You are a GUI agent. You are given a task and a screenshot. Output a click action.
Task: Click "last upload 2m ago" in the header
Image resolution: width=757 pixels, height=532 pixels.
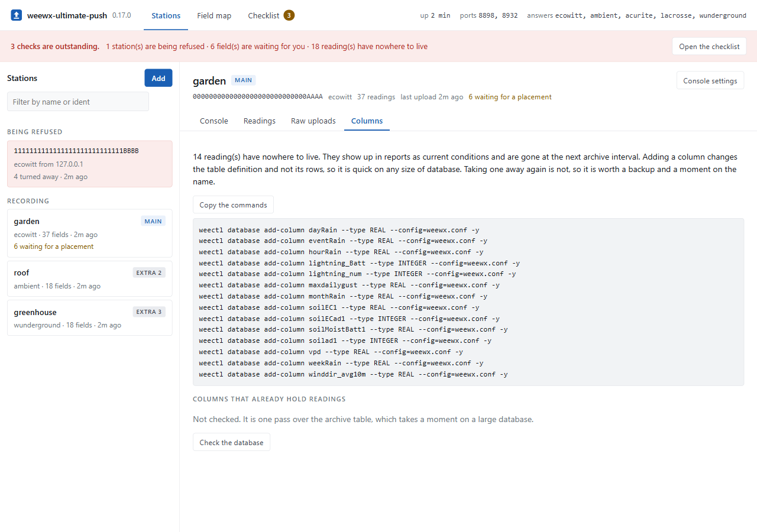pyautogui.click(x=432, y=97)
